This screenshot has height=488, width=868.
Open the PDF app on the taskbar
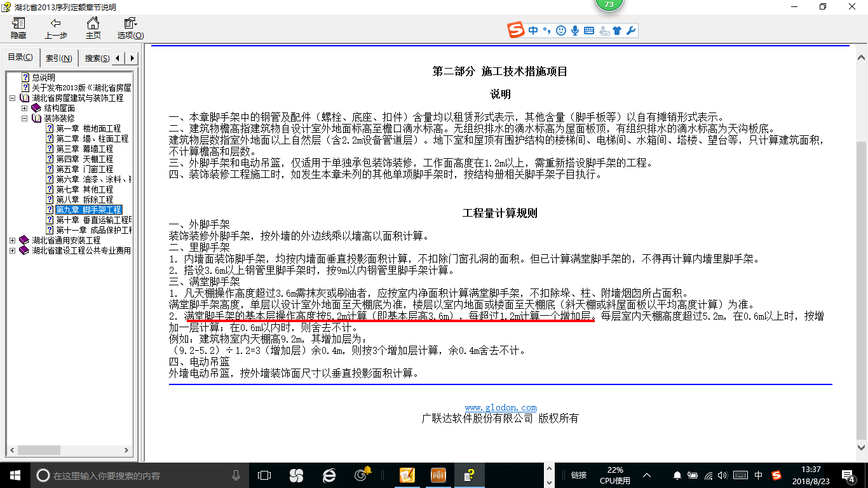tap(439, 475)
